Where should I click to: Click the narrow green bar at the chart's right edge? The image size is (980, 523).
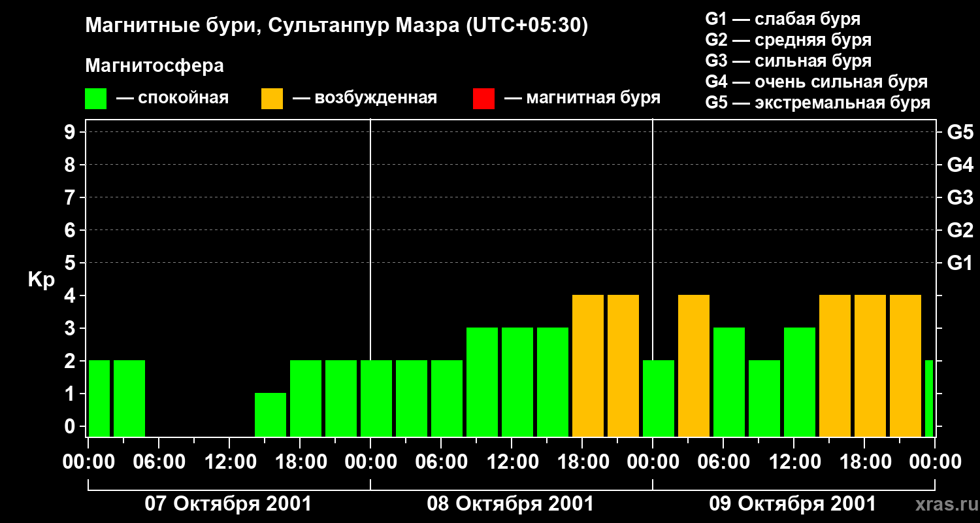(929, 399)
